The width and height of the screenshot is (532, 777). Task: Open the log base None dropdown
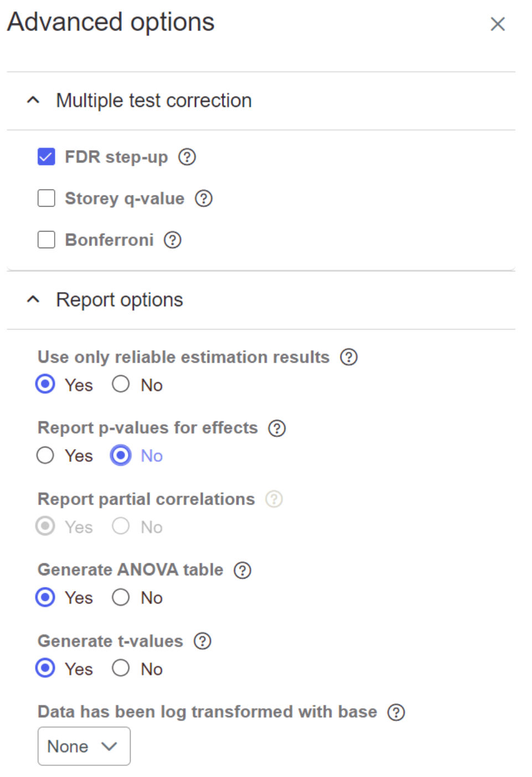84,746
